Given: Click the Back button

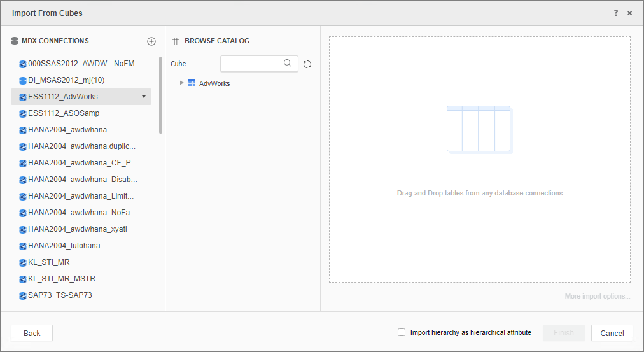Looking at the screenshot, I should 32,333.
